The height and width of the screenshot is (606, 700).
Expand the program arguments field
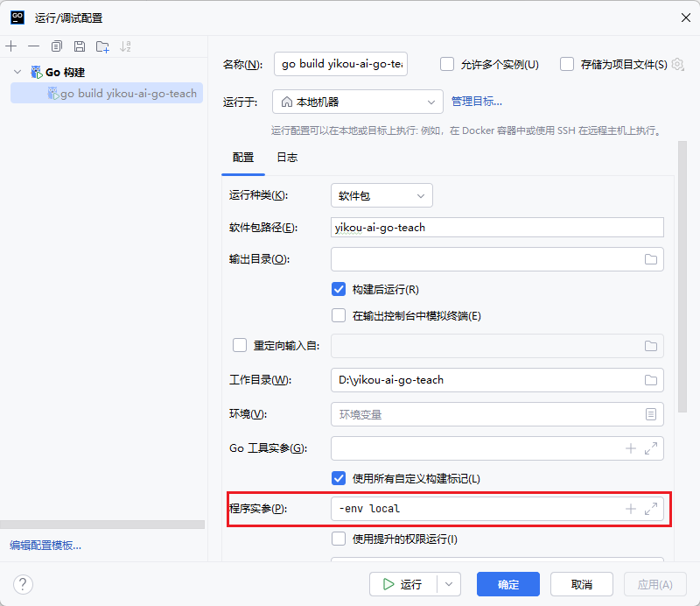coord(651,509)
